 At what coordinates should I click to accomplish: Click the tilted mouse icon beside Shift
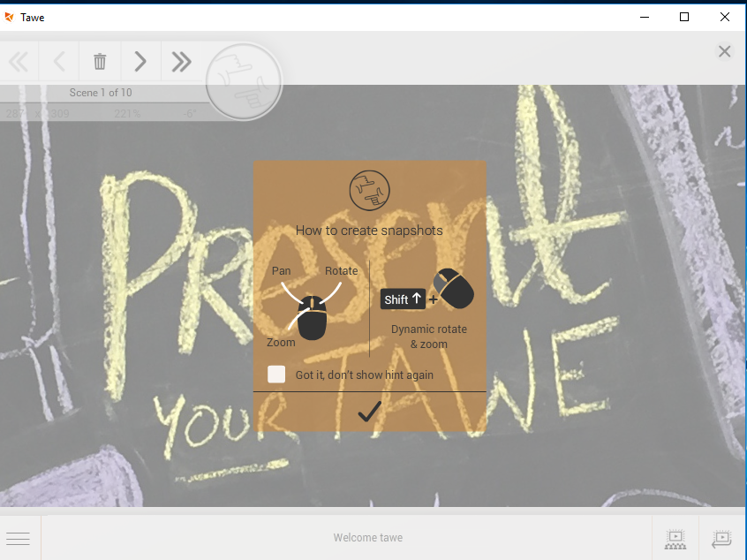454,288
